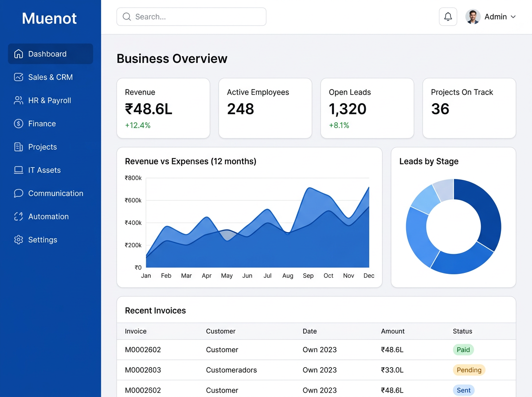532x397 pixels.
Task: Select the Customer column header
Action: tap(221, 331)
